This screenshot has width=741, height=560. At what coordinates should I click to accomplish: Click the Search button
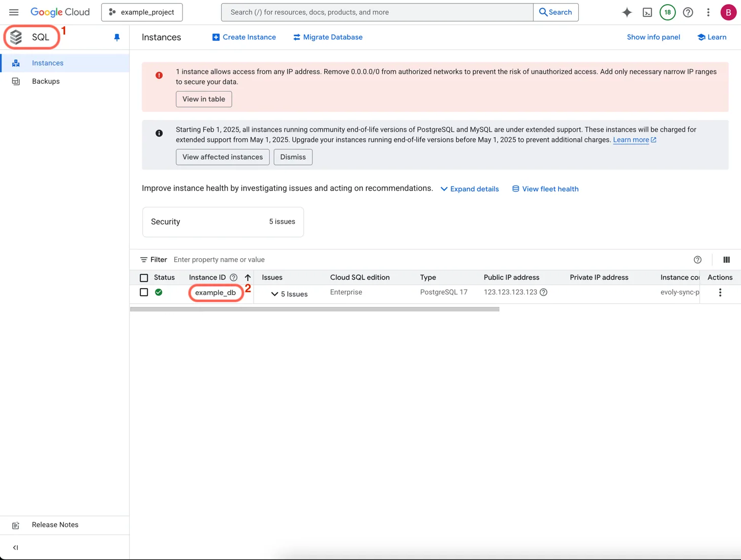point(555,12)
